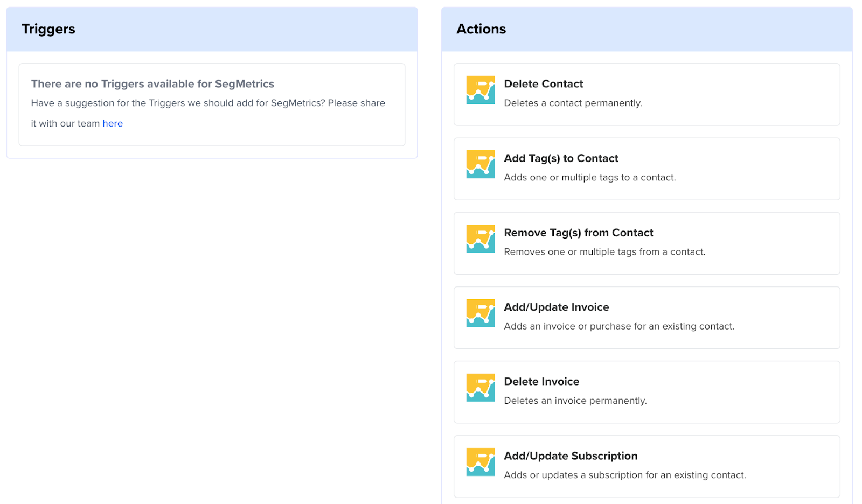862x504 pixels.
Task: Select the Delete Invoice action title
Action: [x=541, y=381]
